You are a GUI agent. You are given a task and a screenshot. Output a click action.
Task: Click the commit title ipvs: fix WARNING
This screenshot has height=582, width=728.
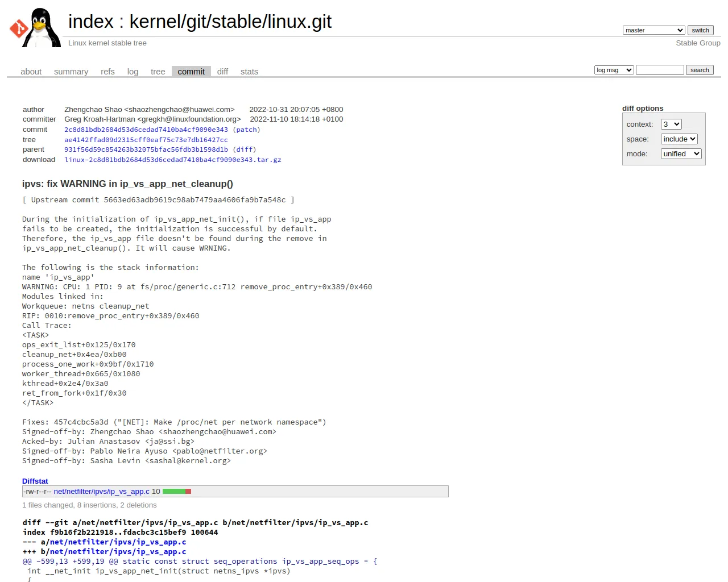tap(127, 184)
